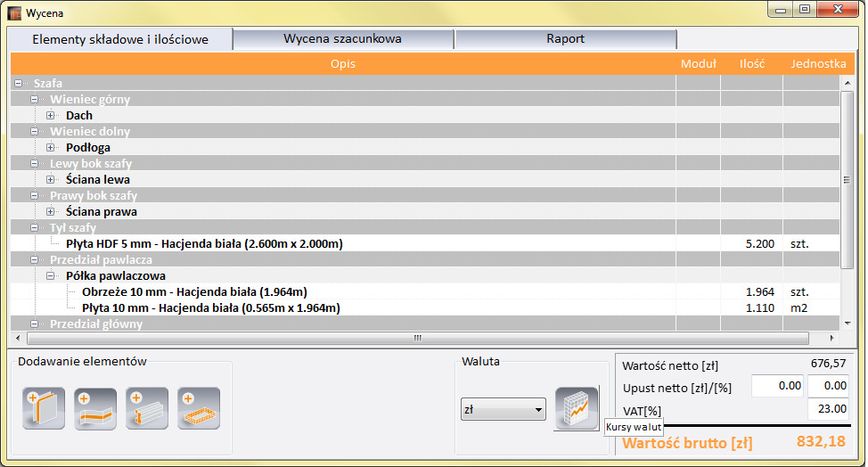
Task: Collapse the Prawy bok szafy node
Action: [x=35, y=195]
